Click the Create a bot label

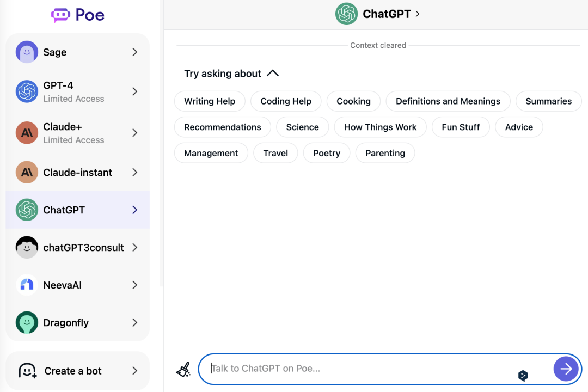(73, 371)
